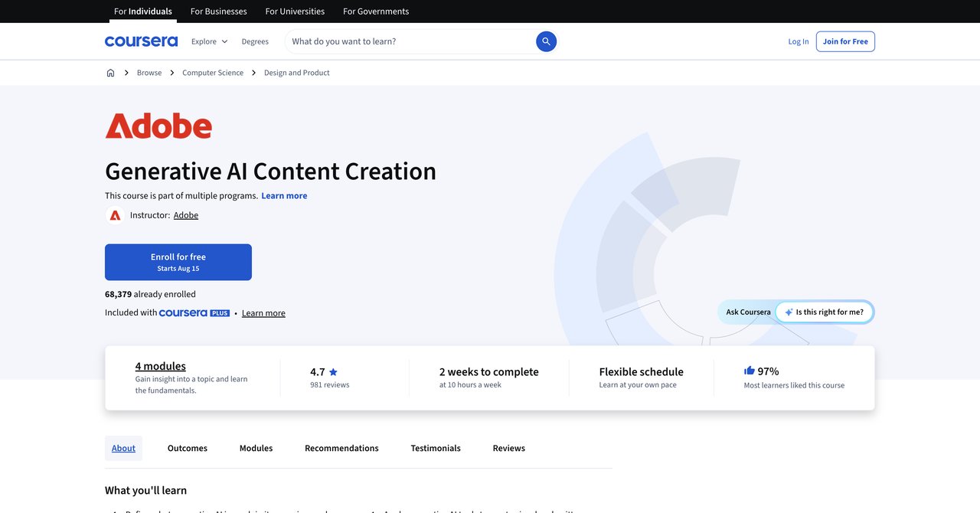Click the Adobe logo above the course title
The height and width of the screenshot is (513, 980).
[x=158, y=126]
